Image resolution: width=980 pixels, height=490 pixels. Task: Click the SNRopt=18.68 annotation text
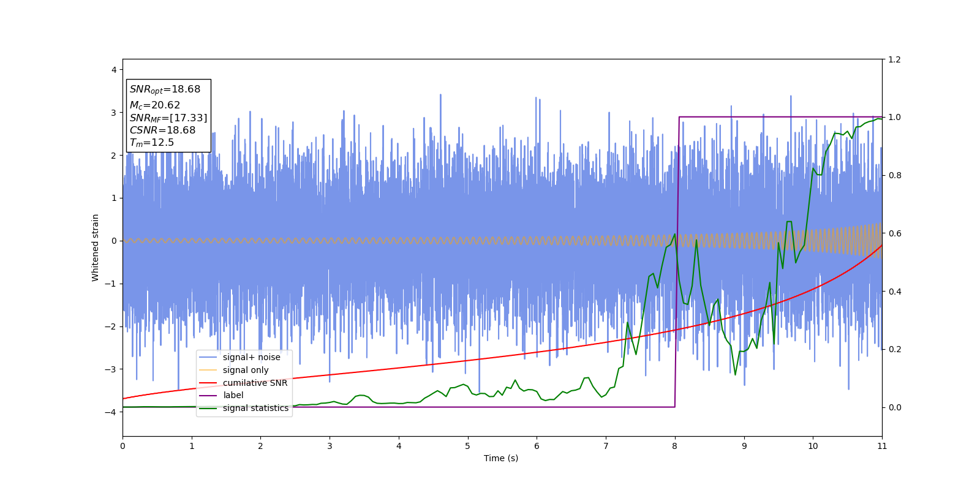point(165,89)
